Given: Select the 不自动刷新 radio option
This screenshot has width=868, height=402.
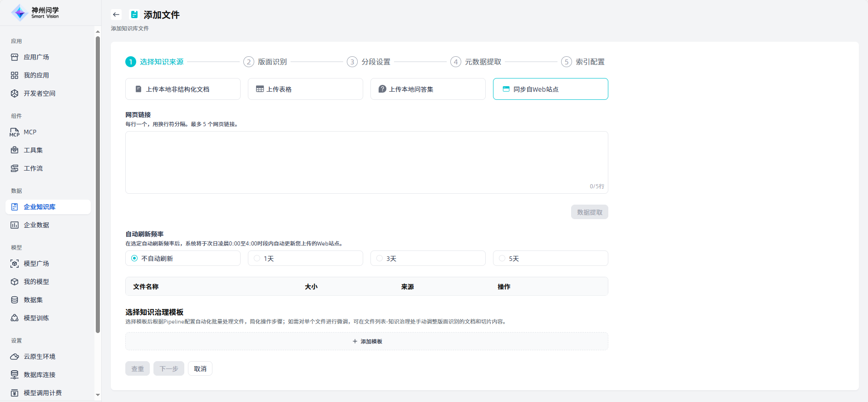Looking at the screenshot, I should (134, 258).
